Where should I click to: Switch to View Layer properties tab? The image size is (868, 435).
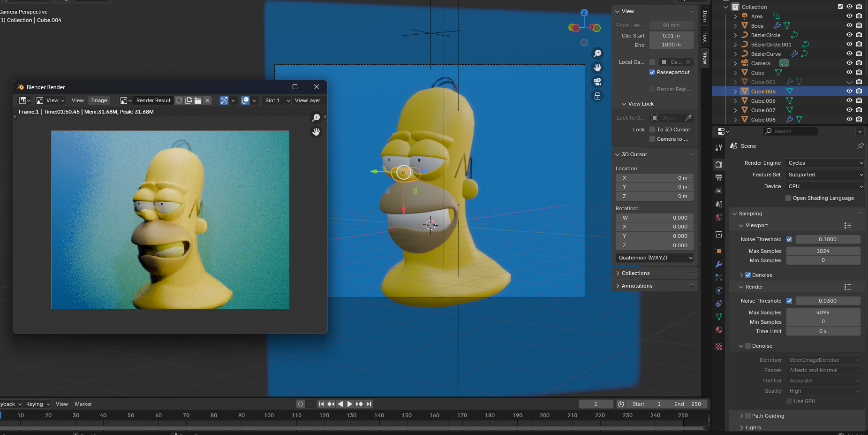(719, 191)
